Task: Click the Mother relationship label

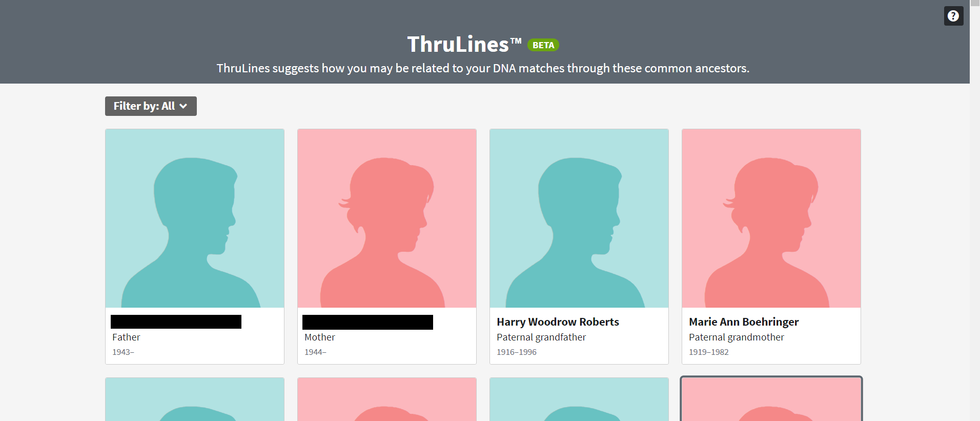Action: [320, 337]
